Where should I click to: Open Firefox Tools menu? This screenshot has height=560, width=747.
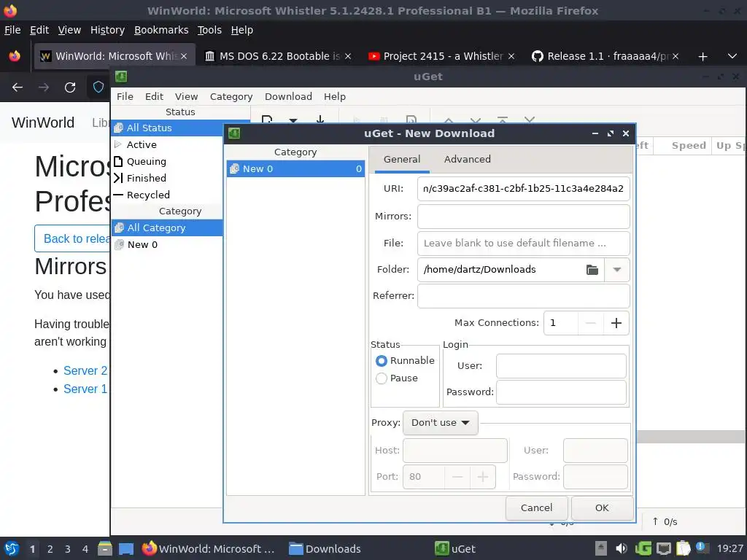(209, 30)
